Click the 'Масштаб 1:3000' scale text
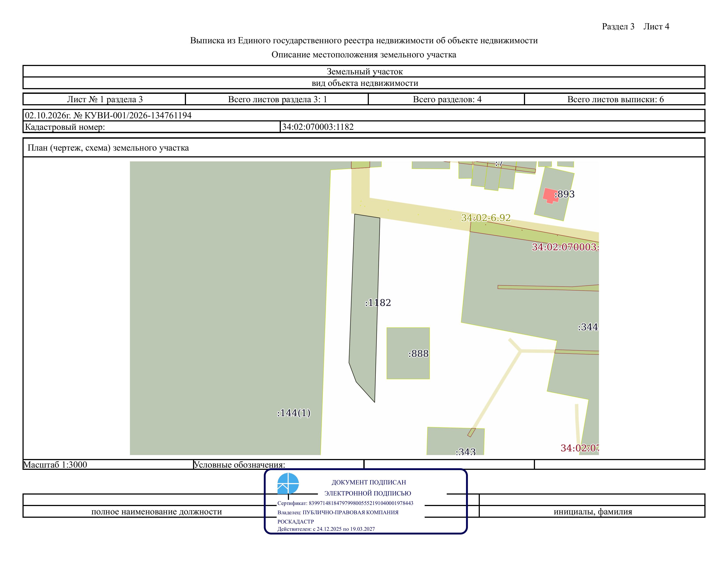The image size is (728, 563). pyautogui.click(x=55, y=465)
